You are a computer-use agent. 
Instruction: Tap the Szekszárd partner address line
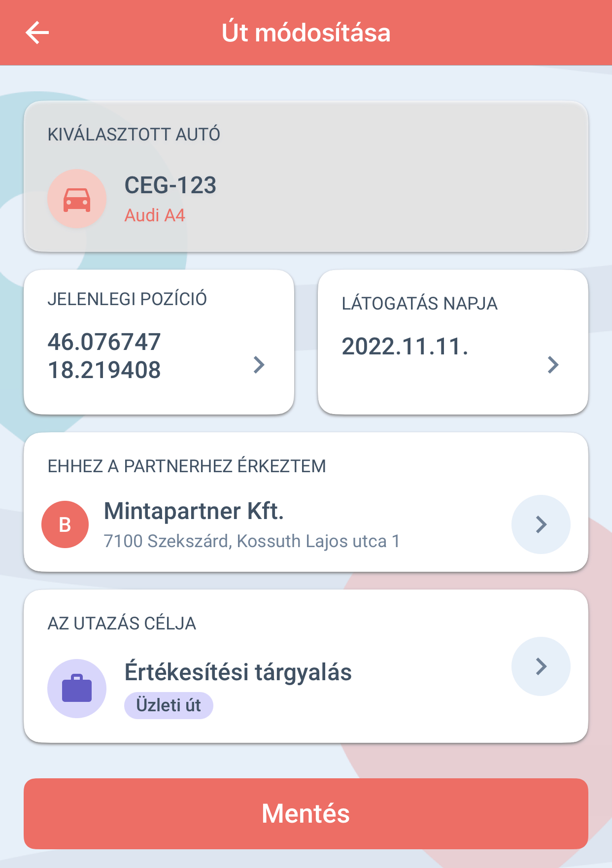tap(252, 541)
